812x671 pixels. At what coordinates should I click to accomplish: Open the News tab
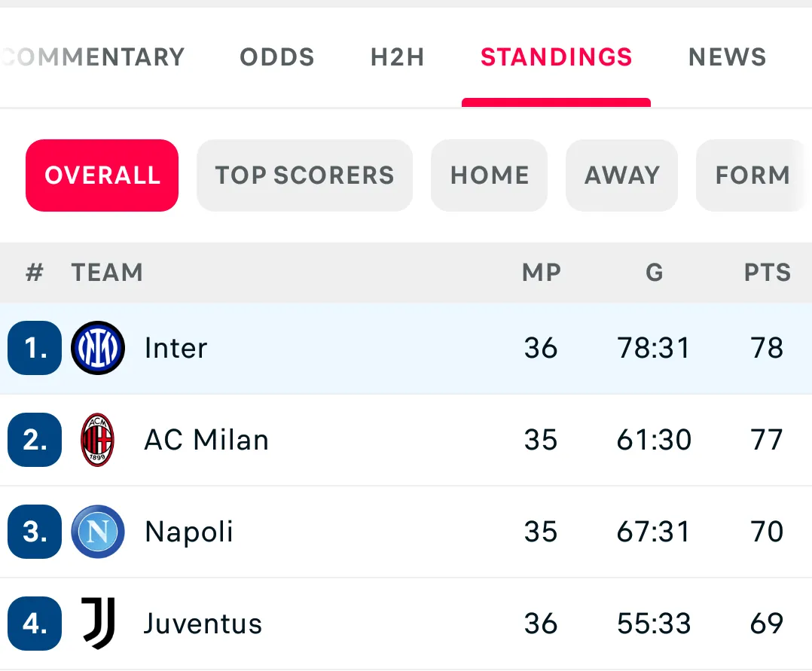point(728,57)
